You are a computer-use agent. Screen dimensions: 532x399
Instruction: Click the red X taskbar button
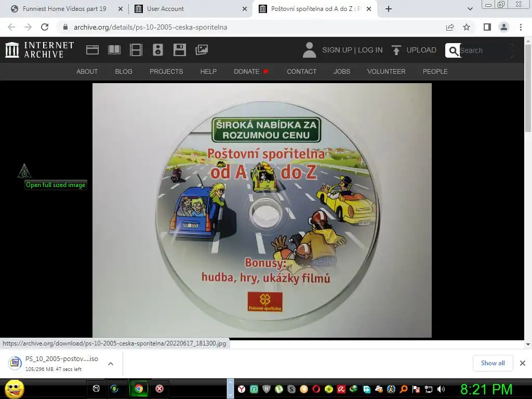pyautogui.click(x=159, y=389)
